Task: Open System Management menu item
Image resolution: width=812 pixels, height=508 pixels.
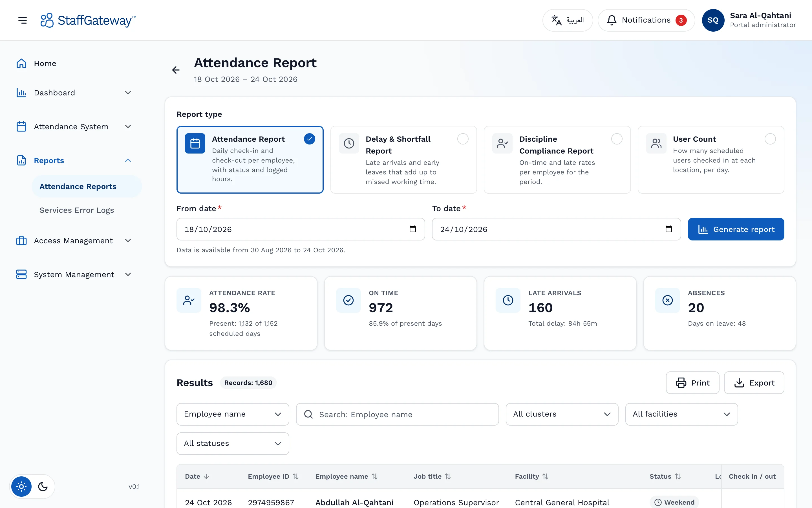Action: pos(74,275)
